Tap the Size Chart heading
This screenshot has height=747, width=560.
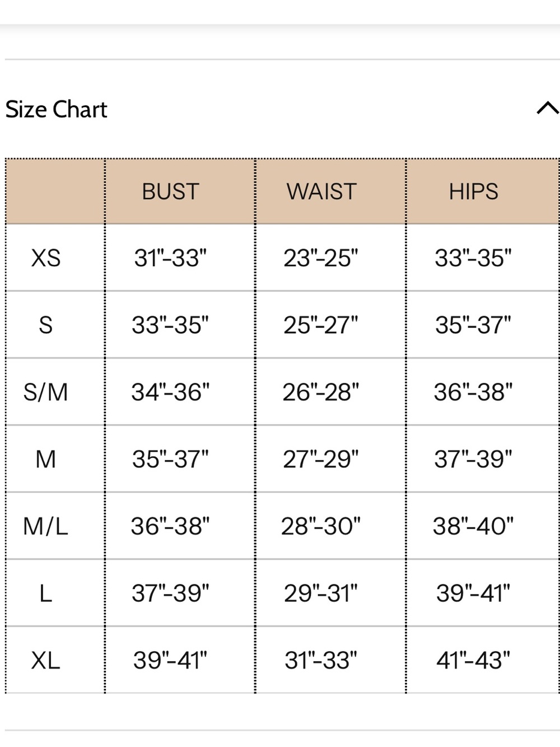pos(56,109)
